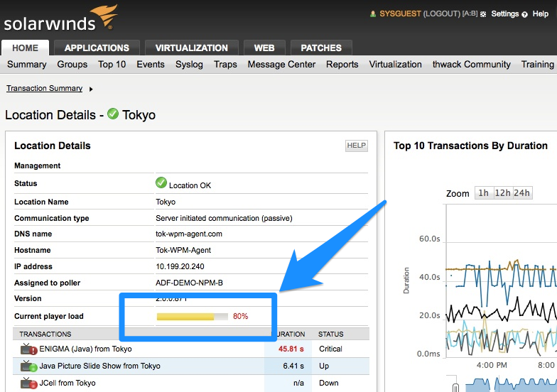Click the user icon beside SYSGUEST
The height and width of the screenshot is (392, 557).
coord(372,14)
